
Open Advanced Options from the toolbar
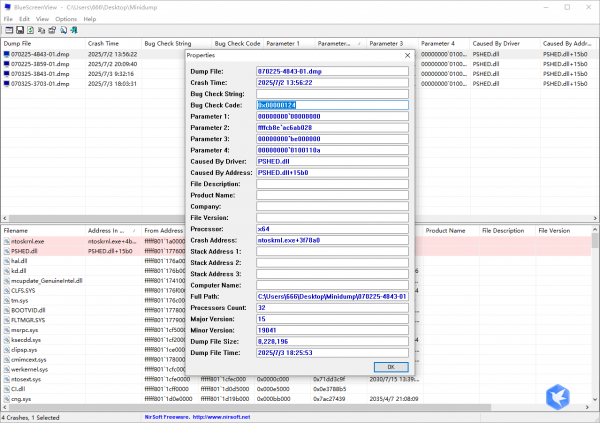click(x=7, y=31)
